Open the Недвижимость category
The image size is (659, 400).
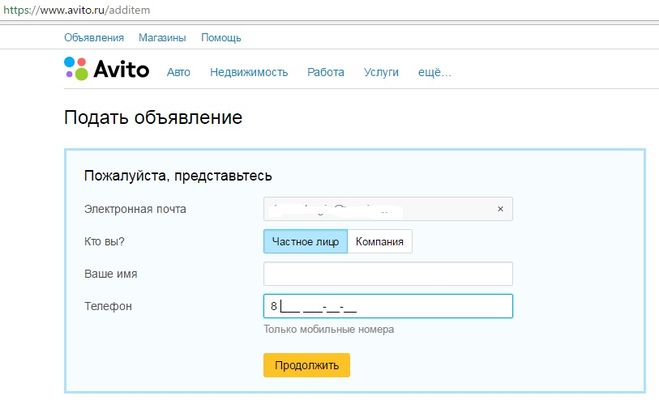click(x=248, y=72)
